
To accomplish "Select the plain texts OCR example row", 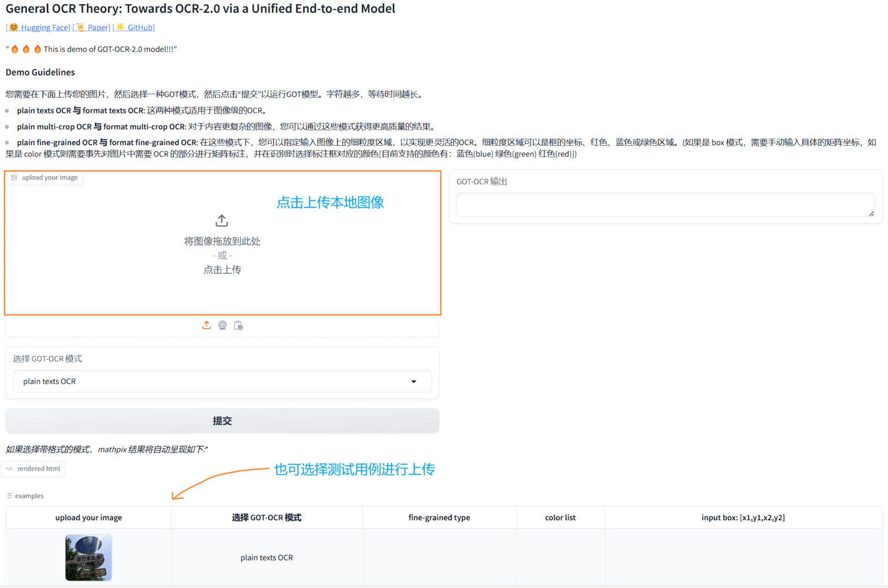I will point(267,557).
